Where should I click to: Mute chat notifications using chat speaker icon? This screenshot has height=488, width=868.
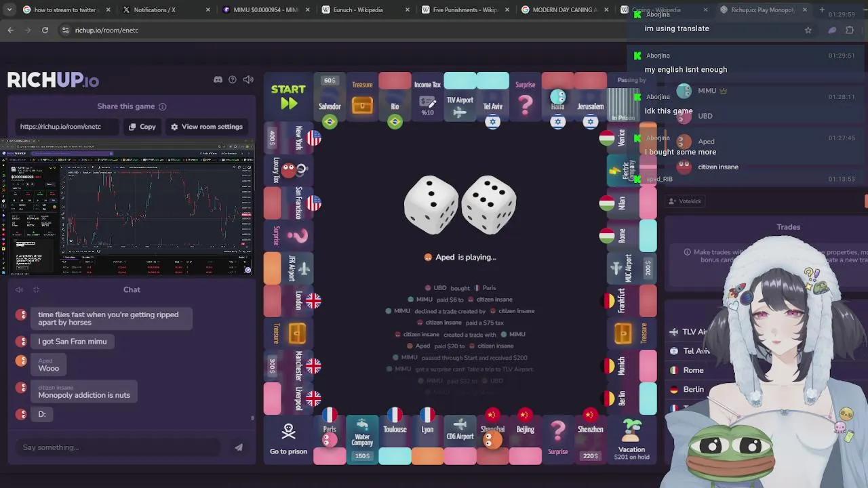pyautogui.click(x=19, y=290)
